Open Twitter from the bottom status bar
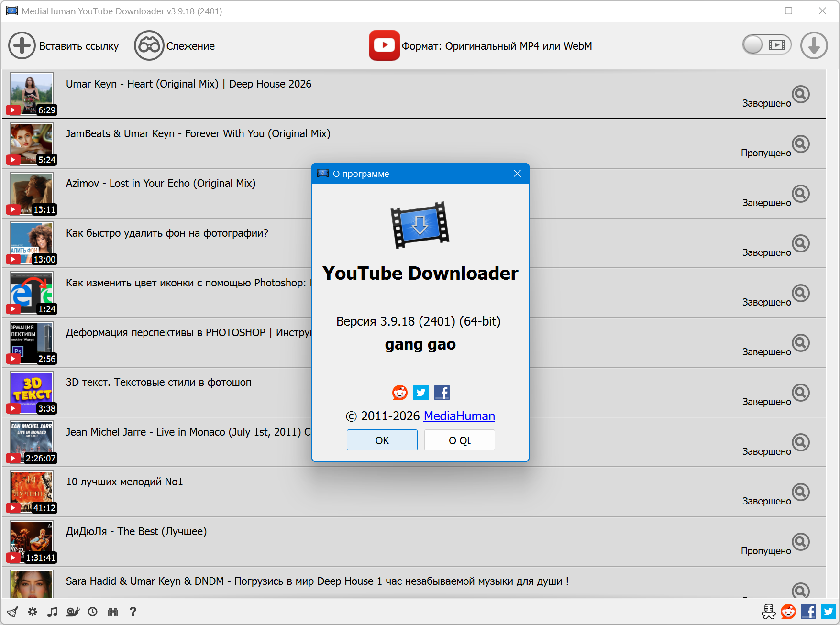The height and width of the screenshot is (625, 840). [x=829, y=612]
